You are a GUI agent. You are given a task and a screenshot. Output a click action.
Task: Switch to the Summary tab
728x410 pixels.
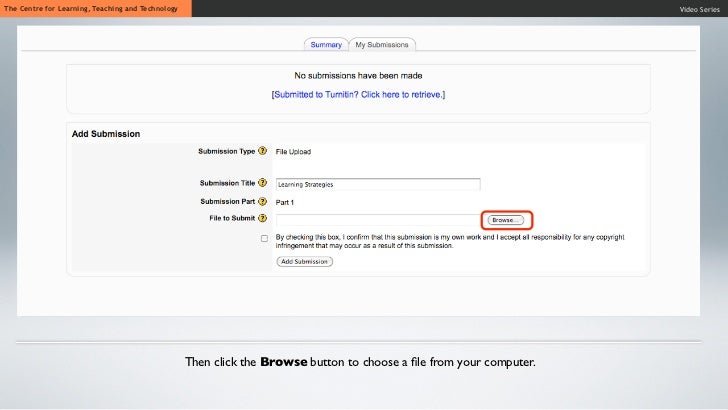(x=326, y=45)
